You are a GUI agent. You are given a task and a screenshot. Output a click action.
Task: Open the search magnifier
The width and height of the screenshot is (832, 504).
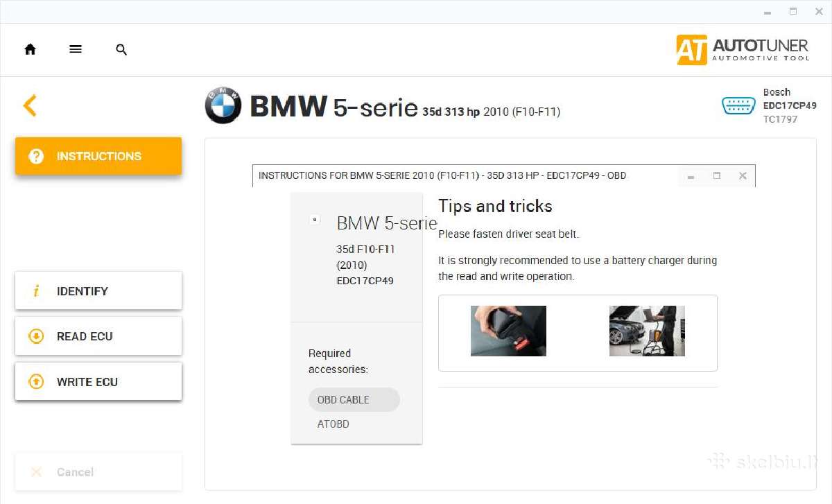121,50
